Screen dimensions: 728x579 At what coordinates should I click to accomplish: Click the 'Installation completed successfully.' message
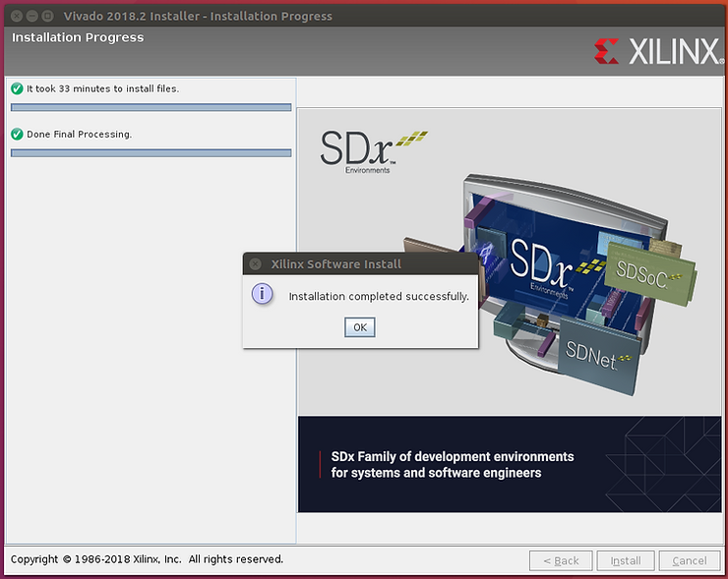point(379,297)
